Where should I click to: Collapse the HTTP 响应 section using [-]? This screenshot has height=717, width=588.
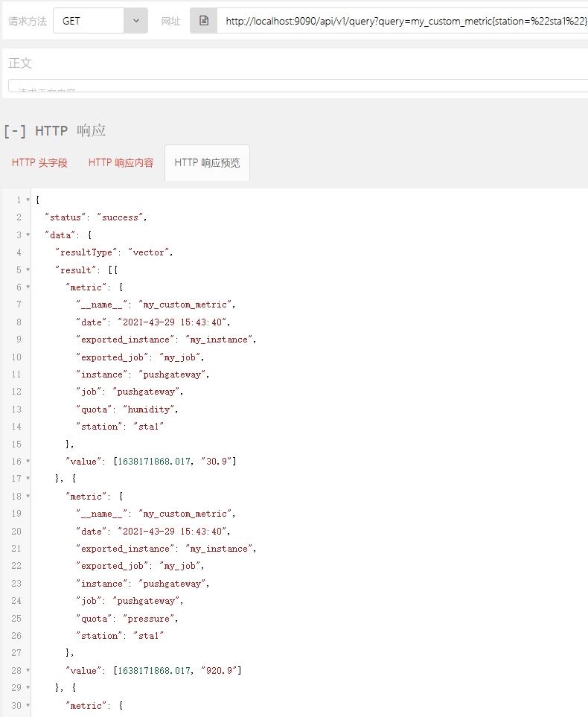pyautogui.click(x=16, y=130)
